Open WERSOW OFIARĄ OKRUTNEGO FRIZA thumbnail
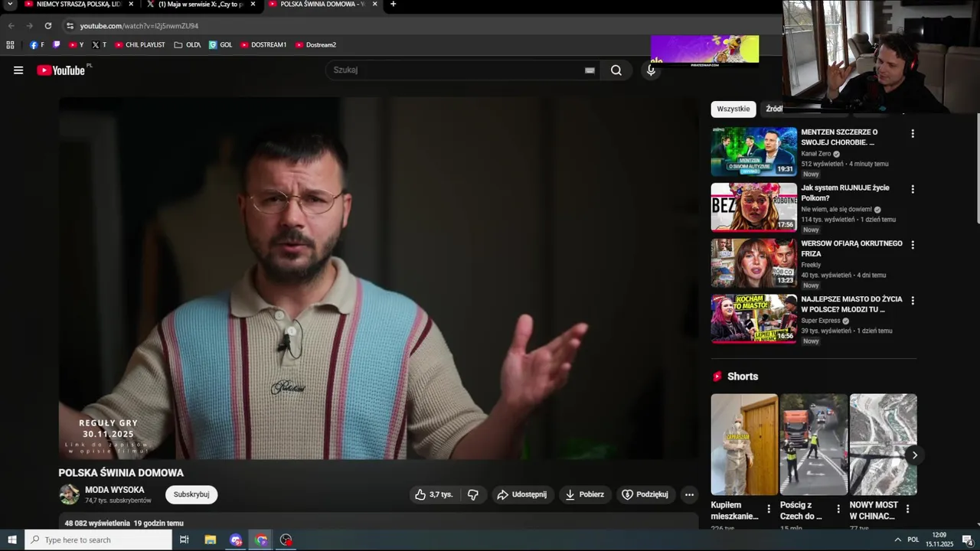The width and height of the screenshot is (980, 551). coord(754,263)
